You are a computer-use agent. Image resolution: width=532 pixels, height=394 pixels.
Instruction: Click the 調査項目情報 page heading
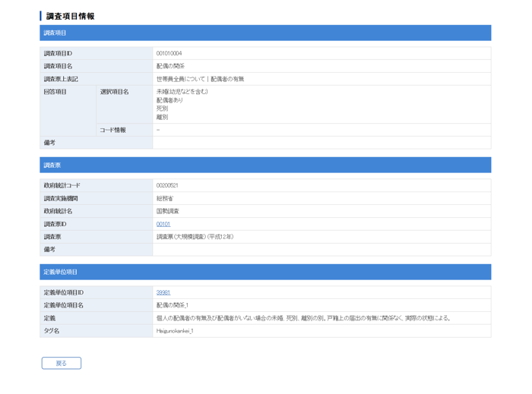coord(70,16)
